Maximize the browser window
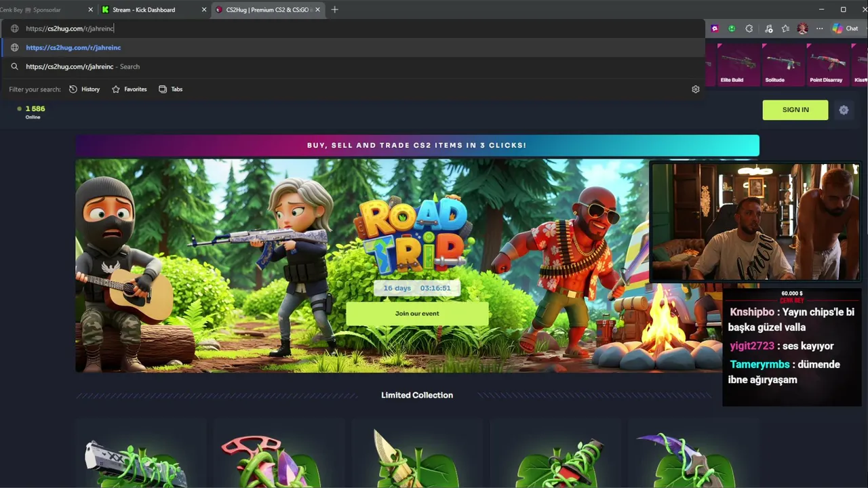 843,9
